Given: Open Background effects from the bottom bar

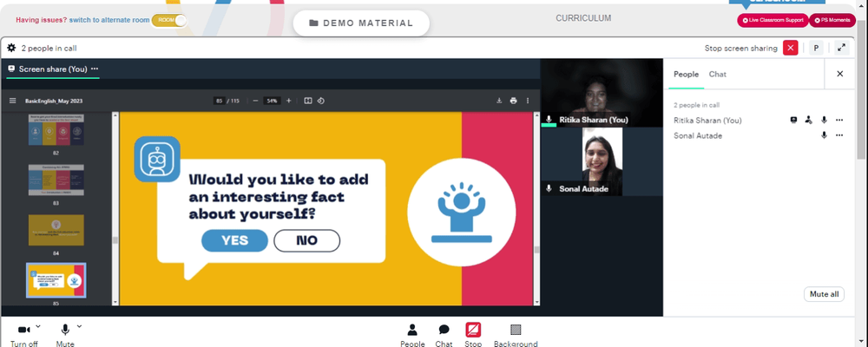Looking at the screenshot, I should (516, 336).
